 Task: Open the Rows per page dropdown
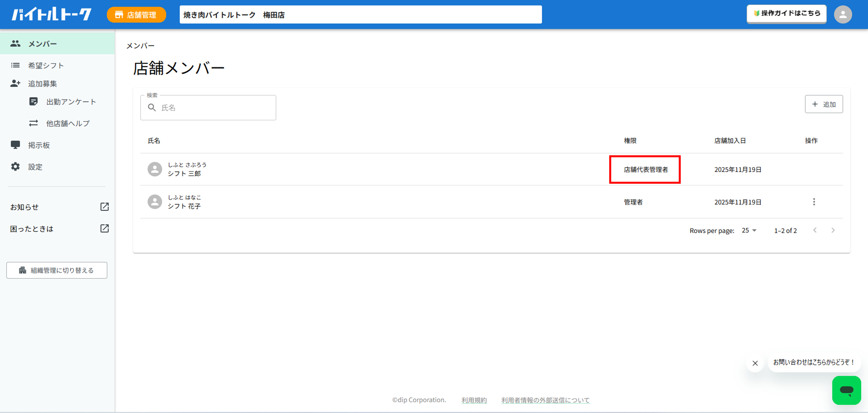tap(749, 230)
